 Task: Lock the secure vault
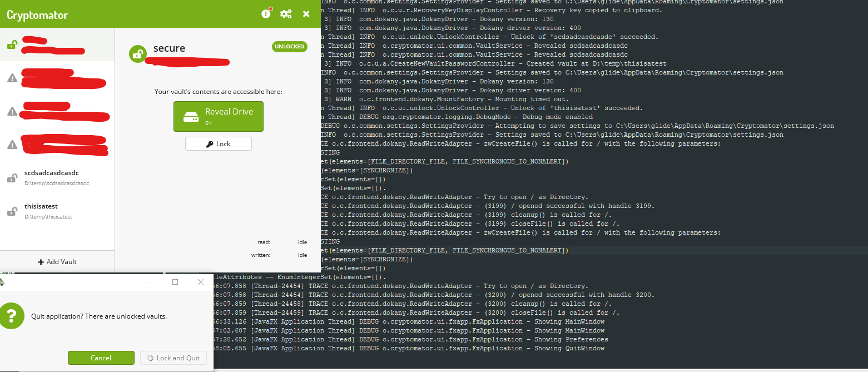(218, 143)
